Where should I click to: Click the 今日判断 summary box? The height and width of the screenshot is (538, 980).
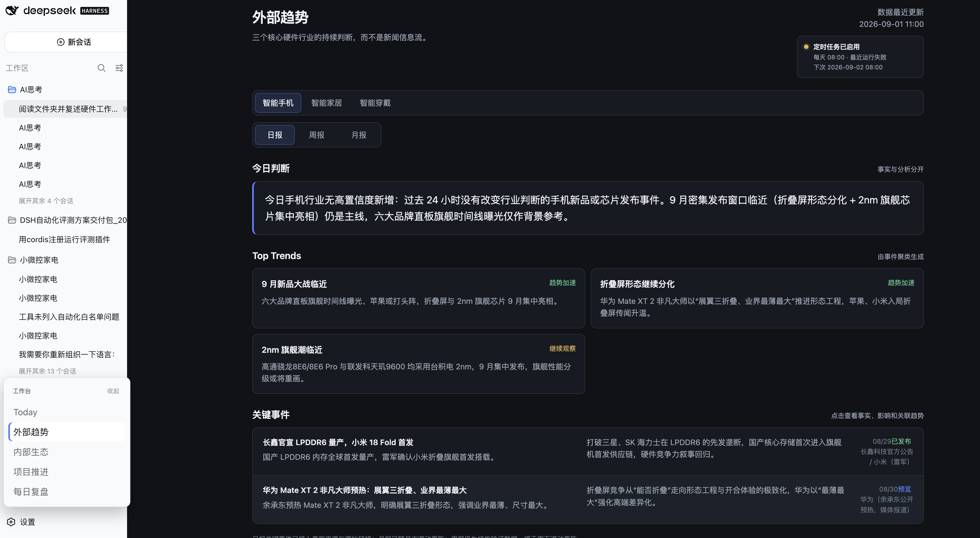(588, 208)
